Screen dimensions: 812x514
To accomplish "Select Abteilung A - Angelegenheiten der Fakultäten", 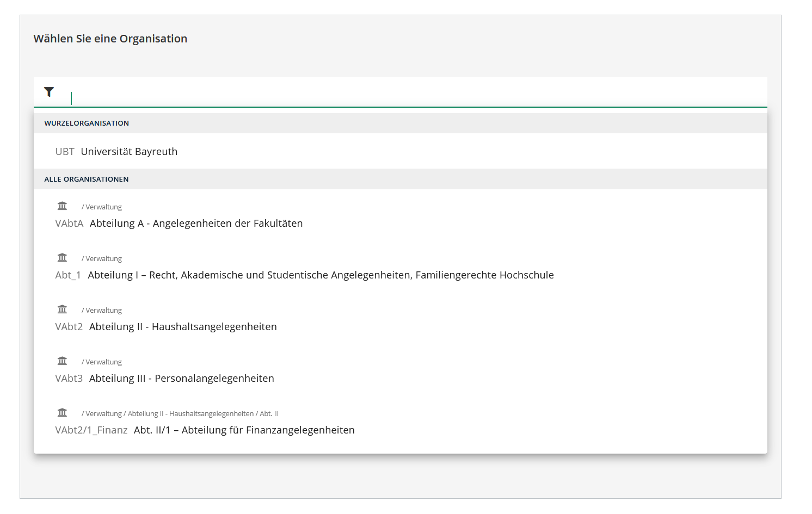I will 196,223.
